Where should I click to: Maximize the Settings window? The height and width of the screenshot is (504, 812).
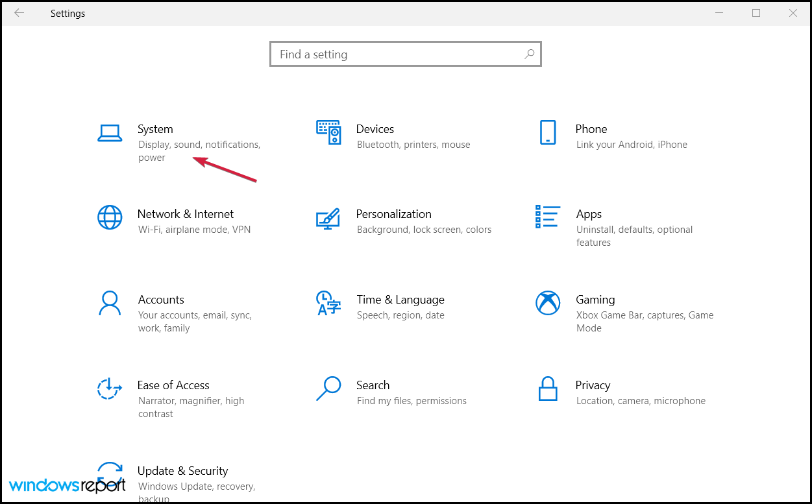(756, 13)
